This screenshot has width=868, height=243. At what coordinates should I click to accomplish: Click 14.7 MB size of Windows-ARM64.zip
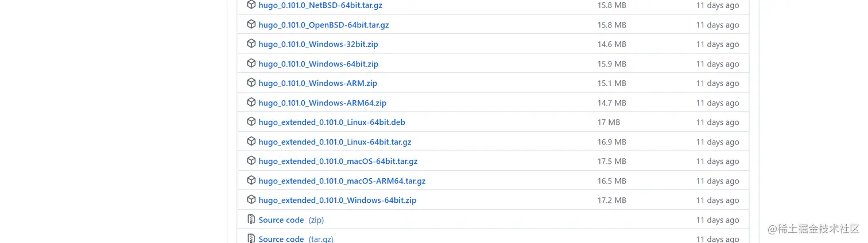click(x=611, y=103)
